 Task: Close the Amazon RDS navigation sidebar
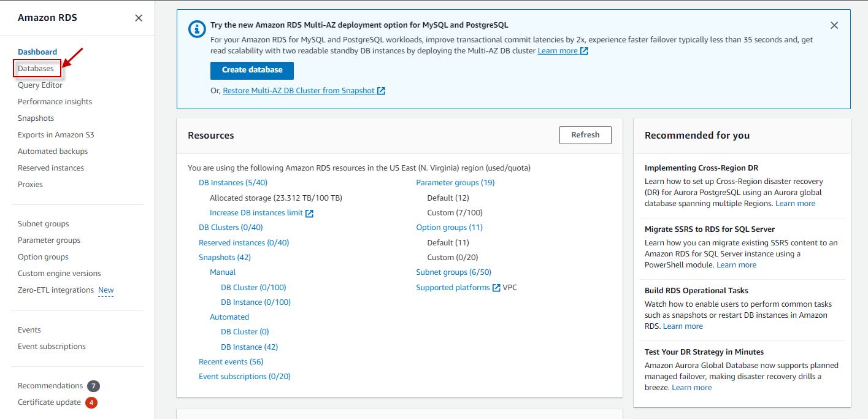point(139,18)
